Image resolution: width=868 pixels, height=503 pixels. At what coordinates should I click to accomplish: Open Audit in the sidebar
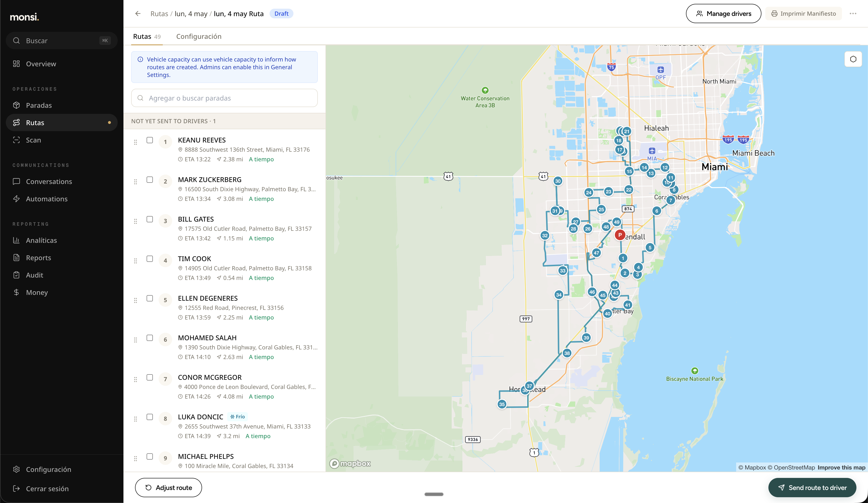pyautogui.click(x=62, y=275)
